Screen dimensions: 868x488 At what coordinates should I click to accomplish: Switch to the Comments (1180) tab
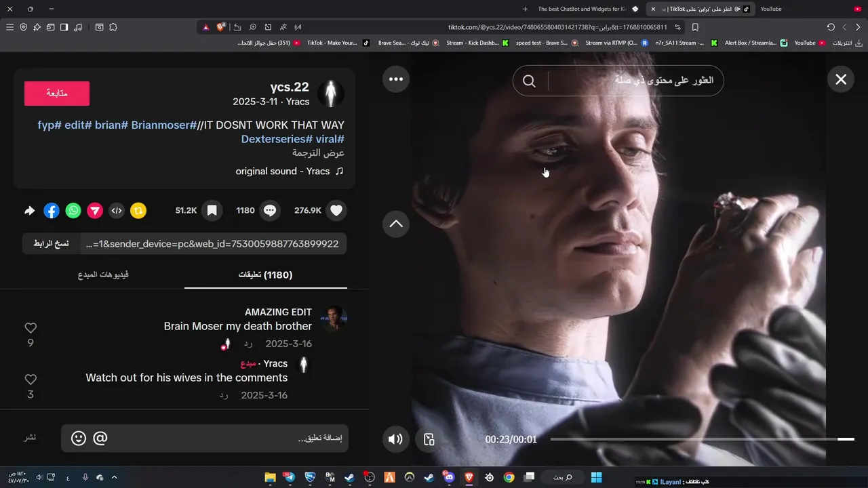[265, 274]
